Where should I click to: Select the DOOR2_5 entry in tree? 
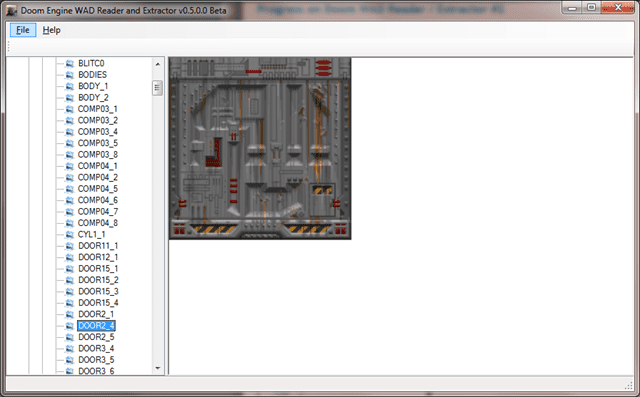coord(96,337)
